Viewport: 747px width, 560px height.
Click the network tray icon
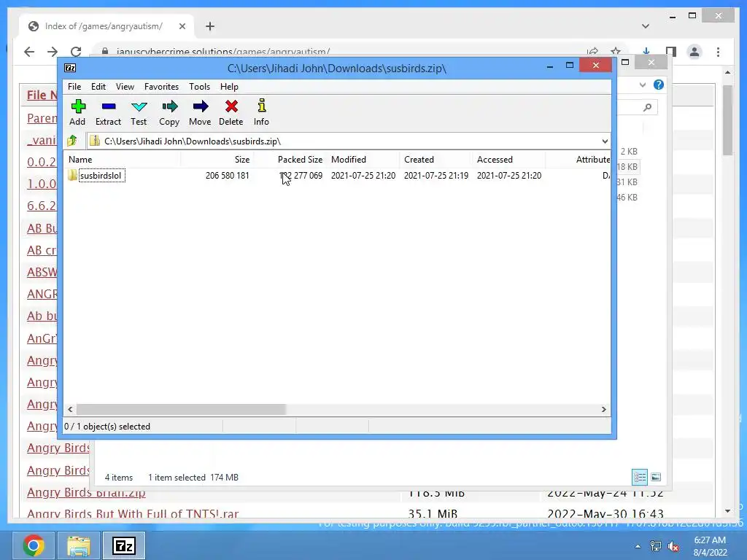coord(656,546)
